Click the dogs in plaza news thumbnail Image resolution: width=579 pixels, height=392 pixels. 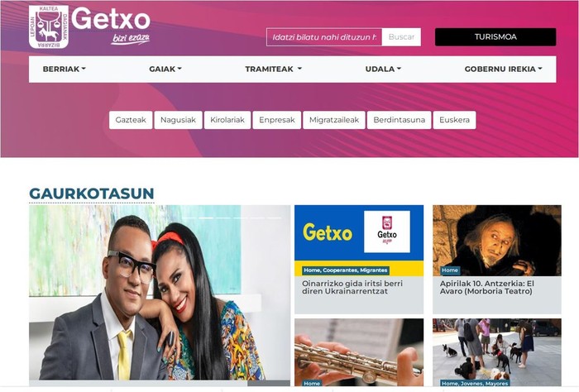497,352
